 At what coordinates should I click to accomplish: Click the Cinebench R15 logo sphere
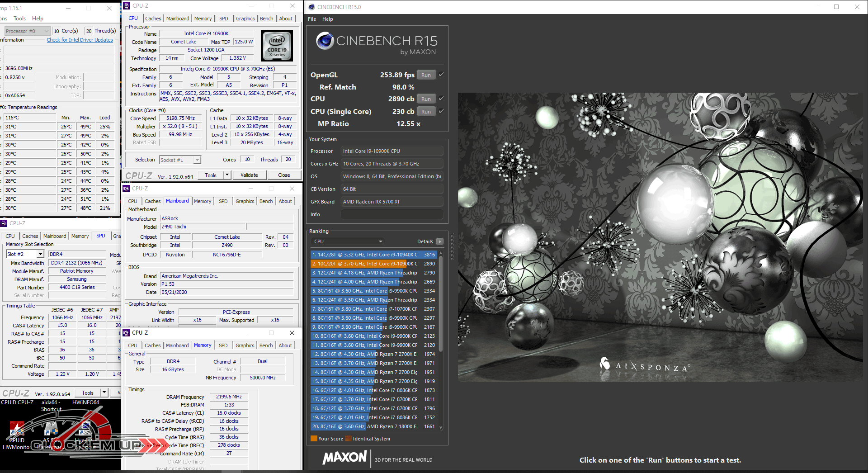(325, 41)
